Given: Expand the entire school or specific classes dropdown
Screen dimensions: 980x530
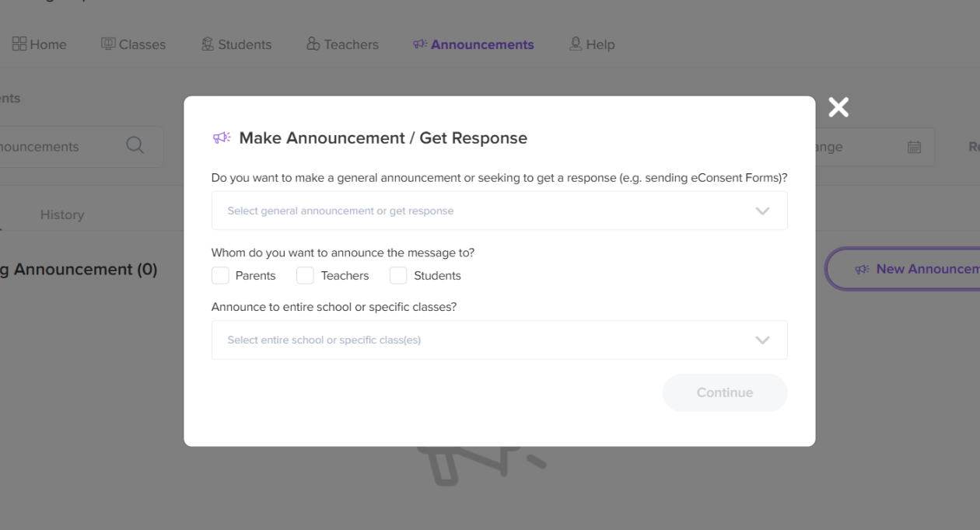Looking at the screenshot, I should [499, 340].
